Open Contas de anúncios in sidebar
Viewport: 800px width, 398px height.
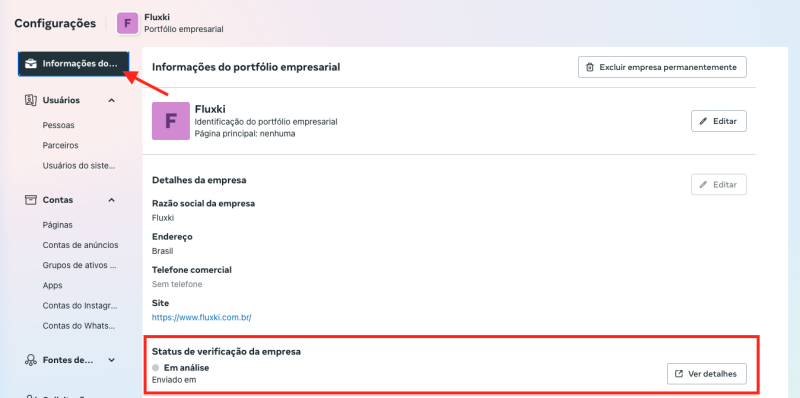click(81, 245)
